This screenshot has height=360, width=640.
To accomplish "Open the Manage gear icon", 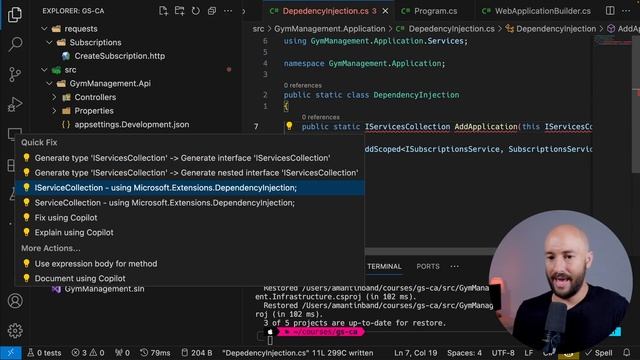I will pos(15,331).
